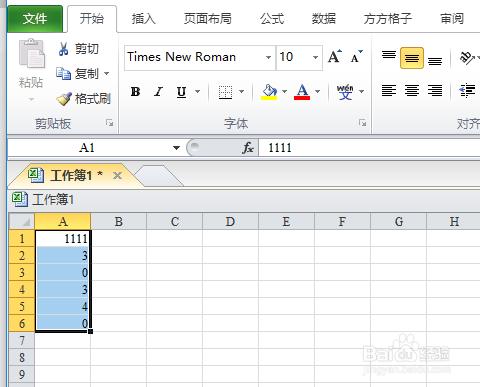Apply yellow fill color bucket
This screenshot has width=480, height=387.
[269, 92]
